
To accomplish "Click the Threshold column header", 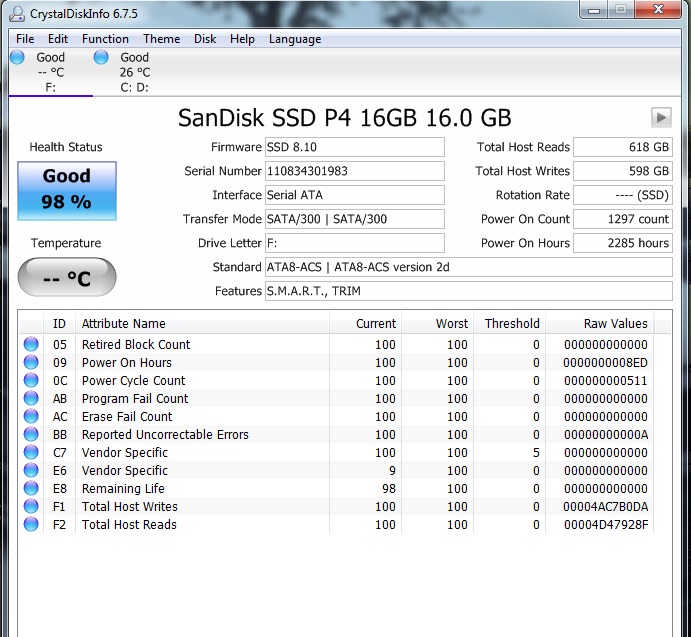I will (509, 324).
